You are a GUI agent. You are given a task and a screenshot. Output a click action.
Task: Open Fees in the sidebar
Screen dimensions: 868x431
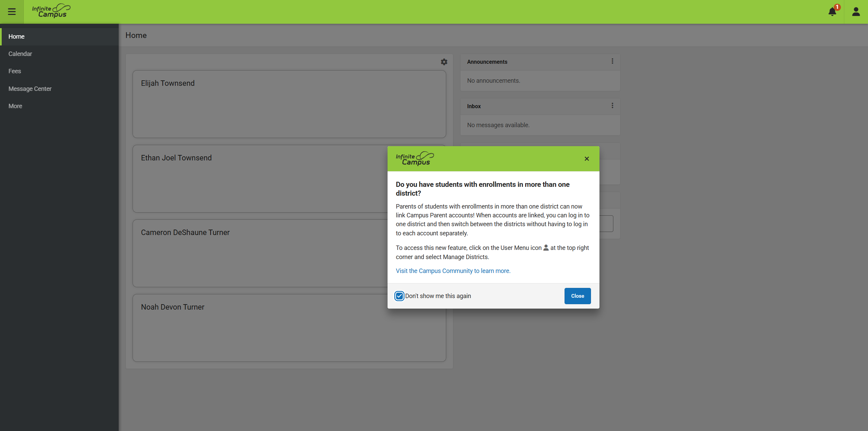click(x=59, y=71)
